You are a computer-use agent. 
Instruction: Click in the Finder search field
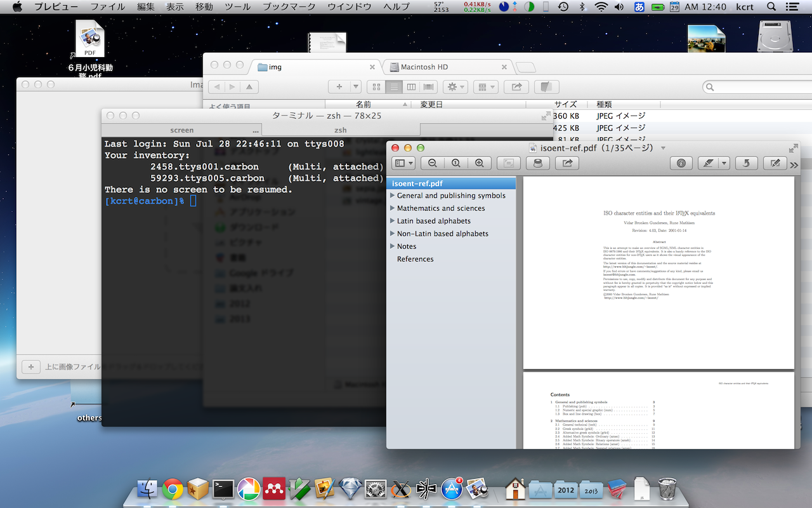point(758,87)
